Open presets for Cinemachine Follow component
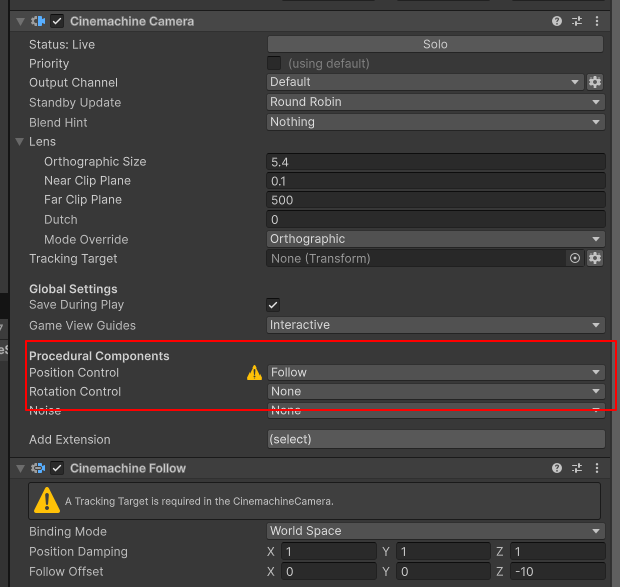Image resolution: width=620 pixels, height=587 pixels. click(x=577, y=468)
